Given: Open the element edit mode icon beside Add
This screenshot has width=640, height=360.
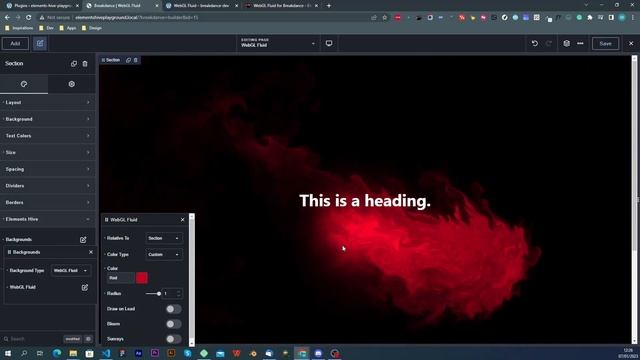Looking at the screenshot, I should [40, 43].
